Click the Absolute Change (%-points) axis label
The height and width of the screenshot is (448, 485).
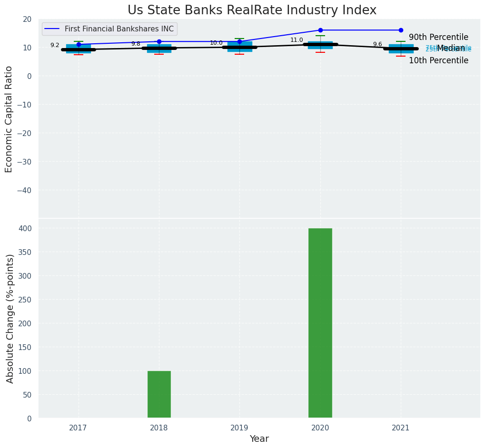[x=10, y=318]
